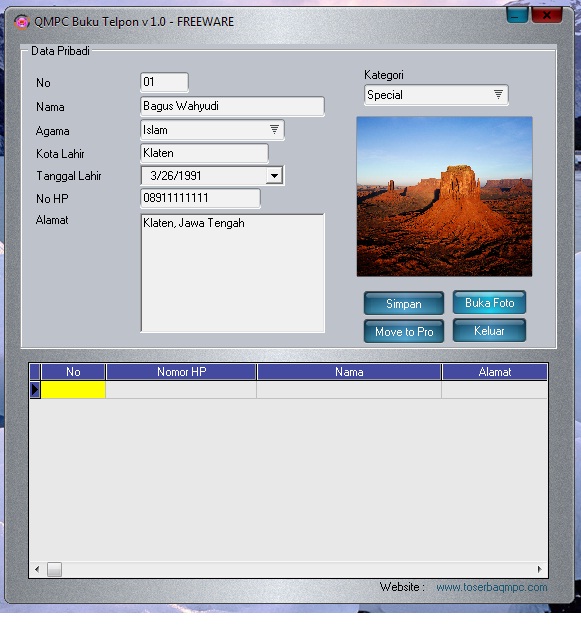581x625 pixels.
Task: Click the desert butte photo thumbnail
Action: [x=444, y=197]
